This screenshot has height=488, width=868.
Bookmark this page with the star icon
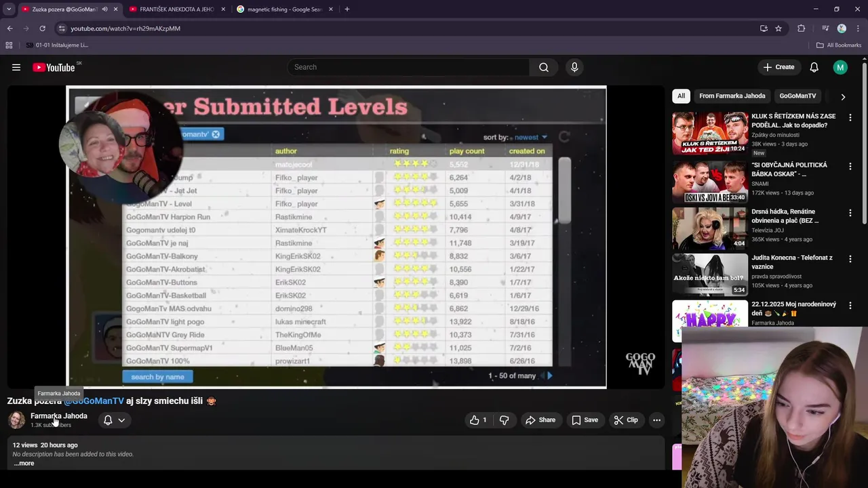click(x=778, y=28)
